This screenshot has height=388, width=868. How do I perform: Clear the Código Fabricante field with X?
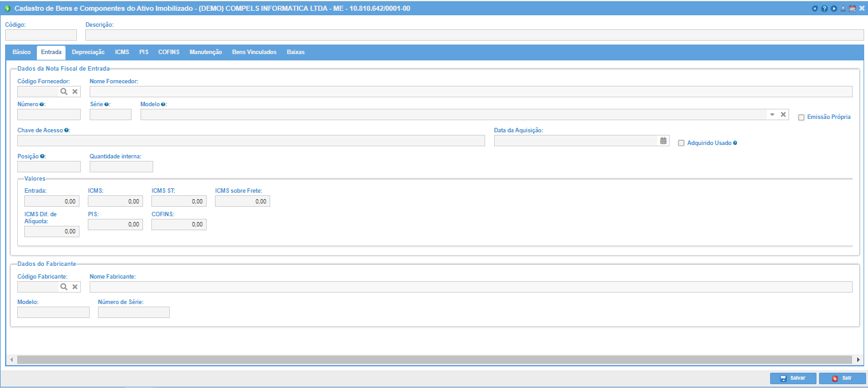pyautogui.click(x=74, y=287)
